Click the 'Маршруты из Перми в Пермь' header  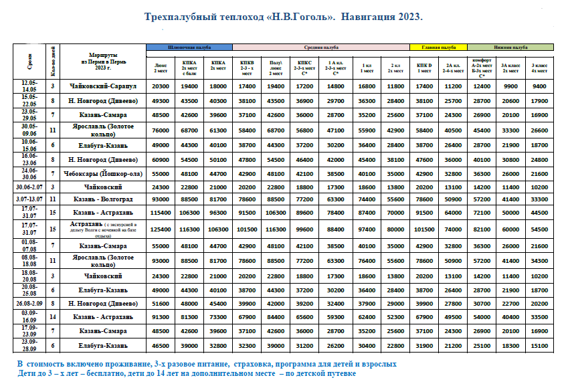(x=103, y=62)
